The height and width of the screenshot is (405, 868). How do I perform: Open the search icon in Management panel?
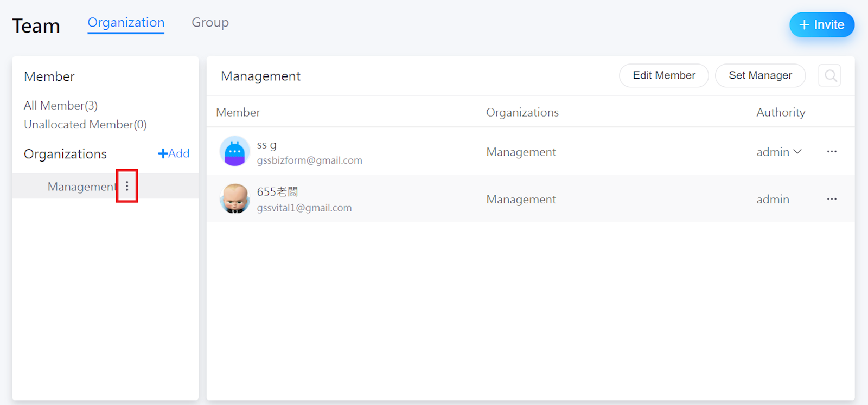(829, 76)
